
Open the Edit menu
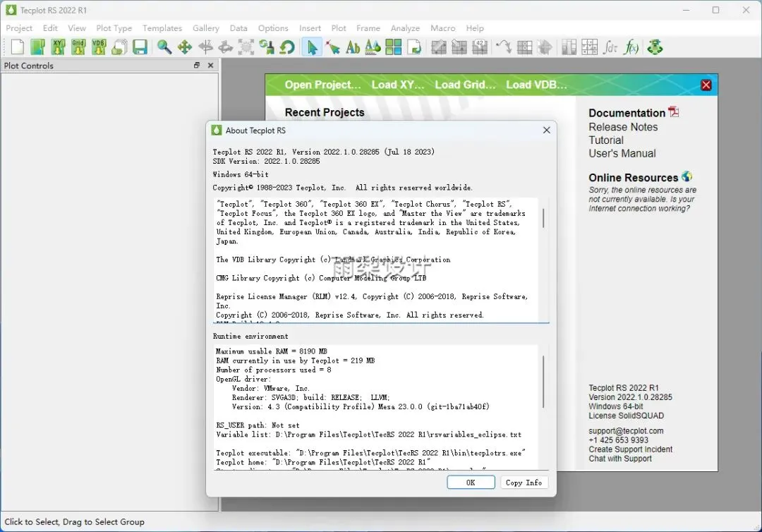point(50,28)
